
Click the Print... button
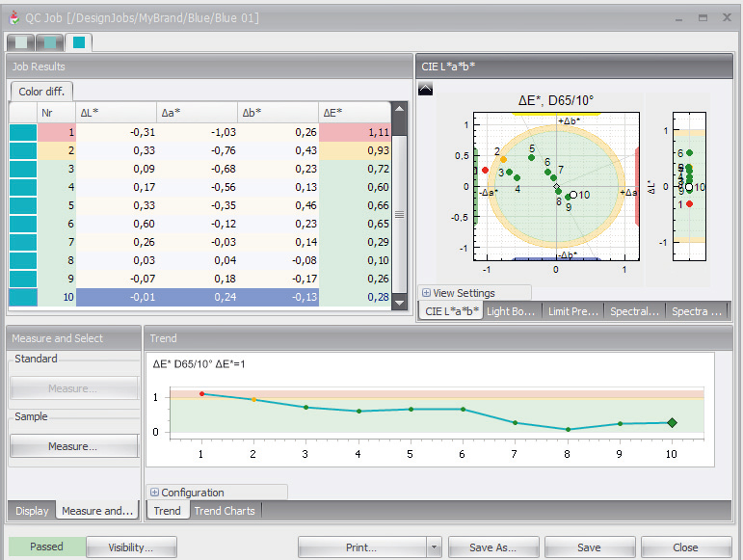pos(361,547)
